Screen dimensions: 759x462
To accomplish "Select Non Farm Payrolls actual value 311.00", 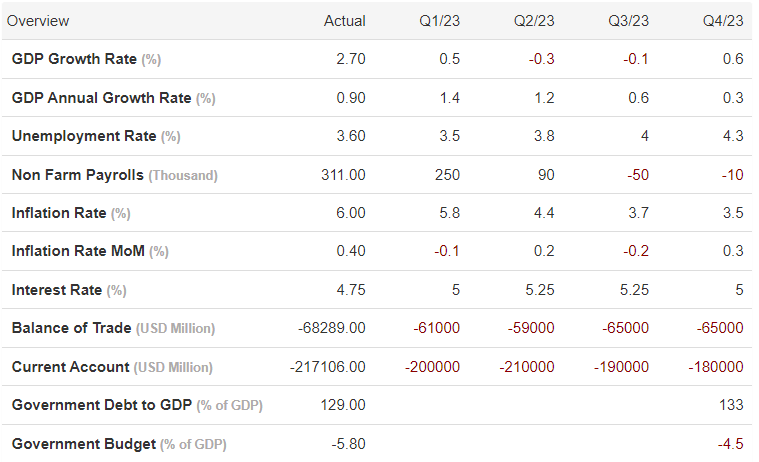I will [343, 174].
